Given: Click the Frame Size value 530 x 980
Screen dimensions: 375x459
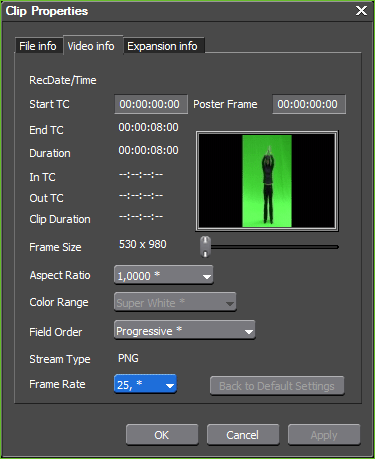Looking at the screenshot, I should coord(143,244).
